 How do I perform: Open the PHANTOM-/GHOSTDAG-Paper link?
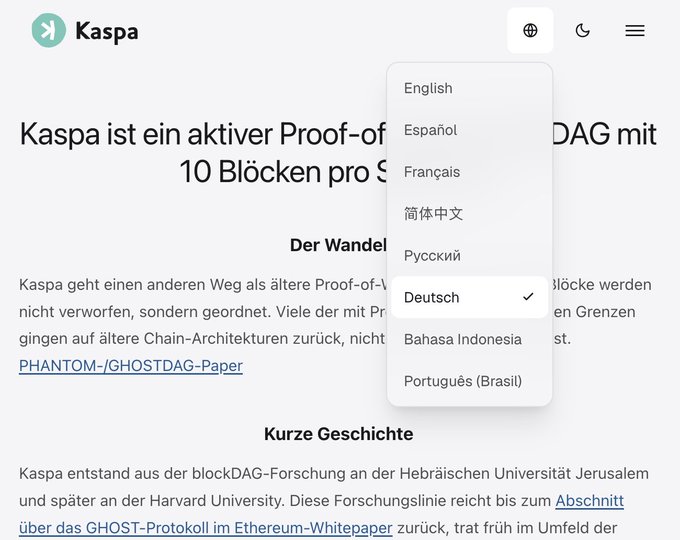pos(131,366)
